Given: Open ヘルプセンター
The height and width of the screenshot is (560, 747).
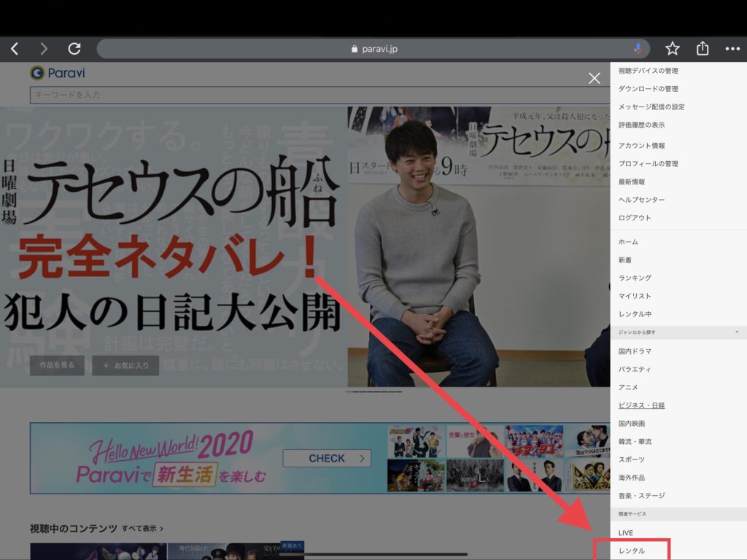Looking at the screenshot, I should (641, 200).
